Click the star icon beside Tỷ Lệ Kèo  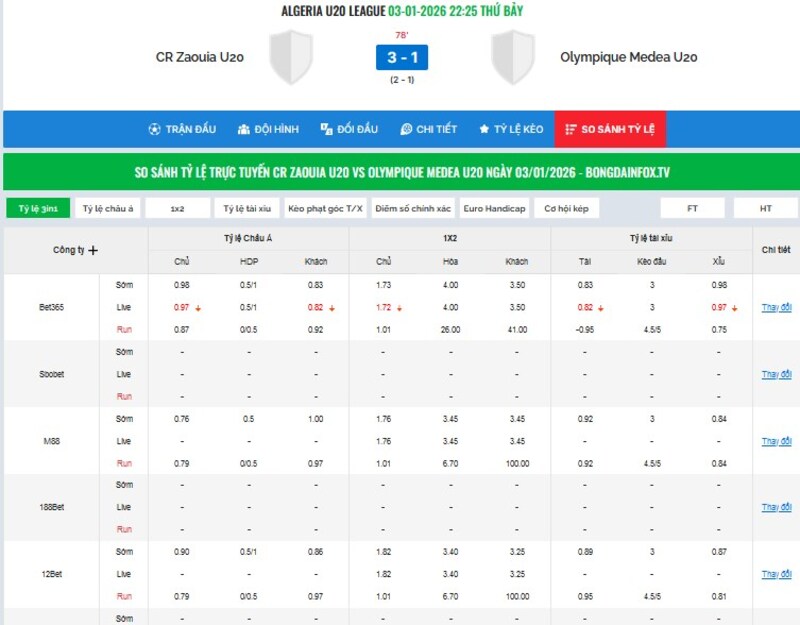(x=484, y=130)
